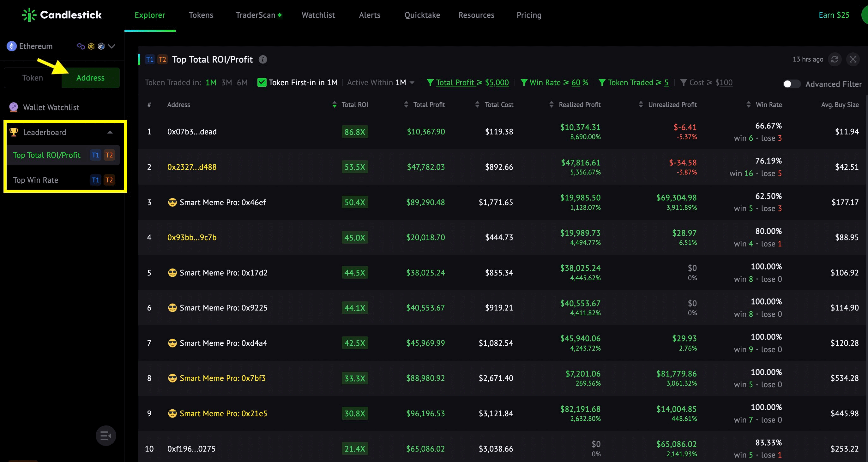
Task: Click sunglasses emoji for Smart Meme Pro: 0x46ef
Action: coord(172,202)
